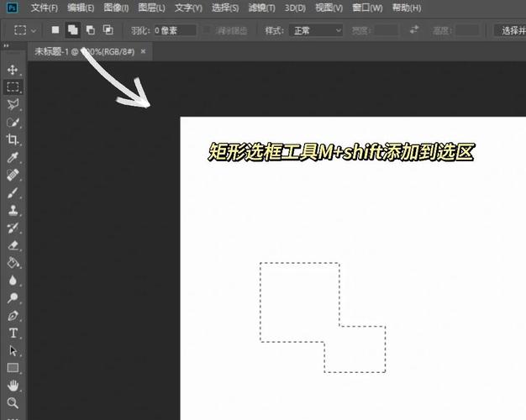
Task: Open the 文字(Y) menu
Action: [188, 8]
